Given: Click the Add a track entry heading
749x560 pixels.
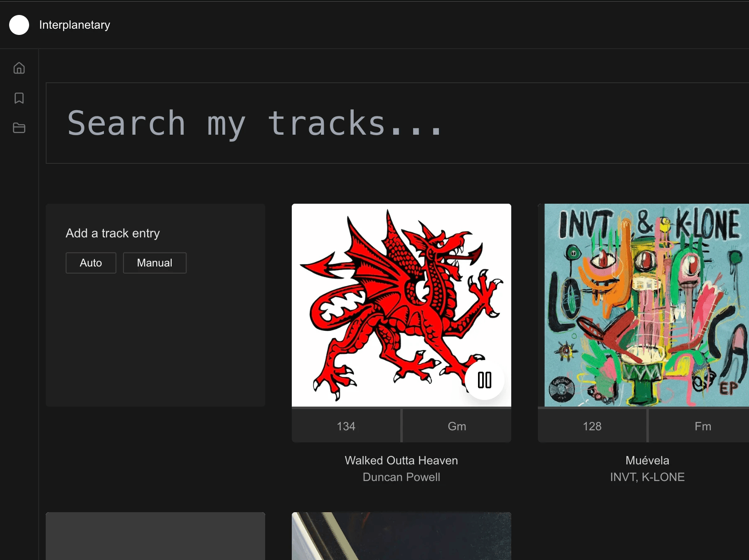Looking at the screenshot, I should pyautogui.click(x=113, y=233).
